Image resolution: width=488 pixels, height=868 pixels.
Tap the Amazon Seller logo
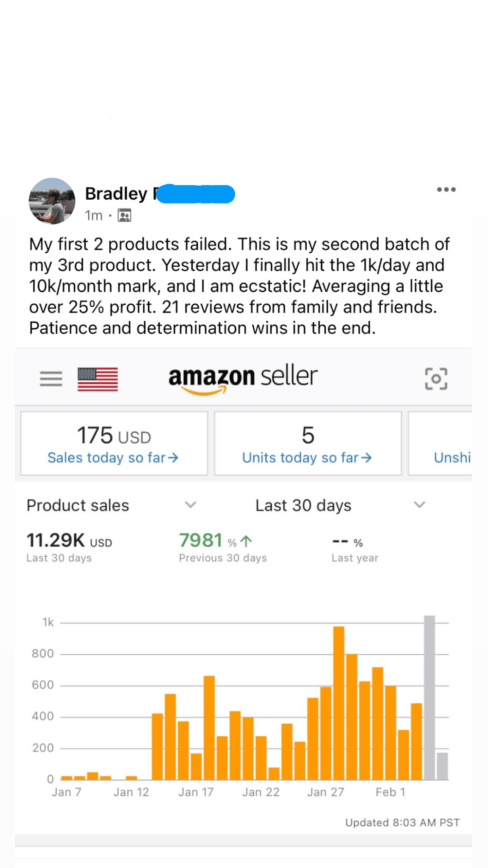243,378
